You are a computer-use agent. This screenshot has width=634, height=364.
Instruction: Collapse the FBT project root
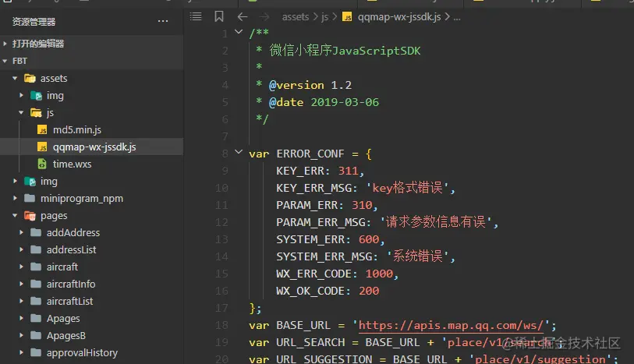pos(5,61)
